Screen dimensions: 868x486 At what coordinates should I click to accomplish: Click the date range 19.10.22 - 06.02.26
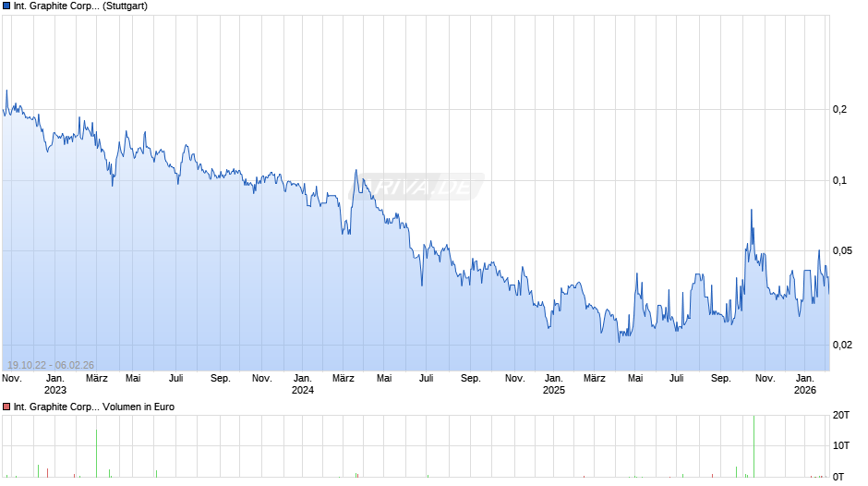pyautogui.click(x=51, y=365)
